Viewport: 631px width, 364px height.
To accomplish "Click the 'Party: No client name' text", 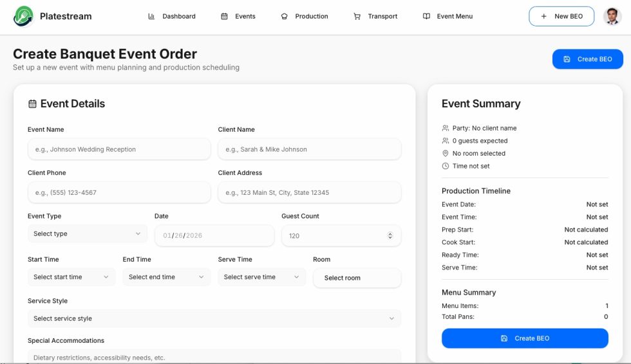I will [484, 128].
